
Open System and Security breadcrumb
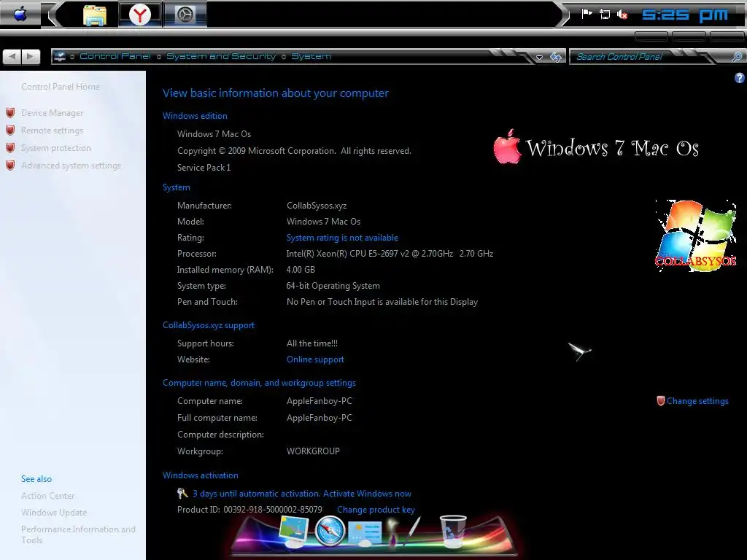coord(221,56)
